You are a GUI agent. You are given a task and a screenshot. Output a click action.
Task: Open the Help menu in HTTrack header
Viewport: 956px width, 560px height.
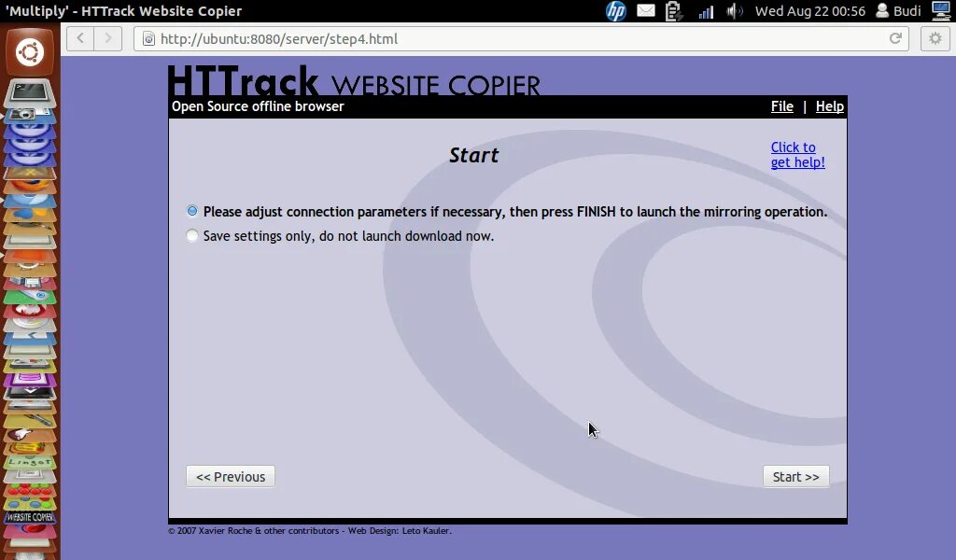(x=830, y=106)
